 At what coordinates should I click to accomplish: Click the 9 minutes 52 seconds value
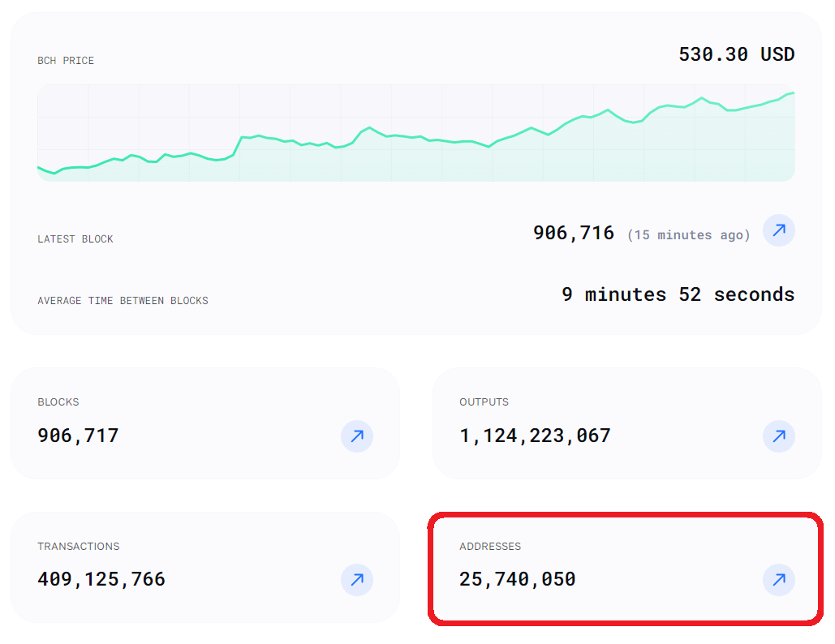678,294
